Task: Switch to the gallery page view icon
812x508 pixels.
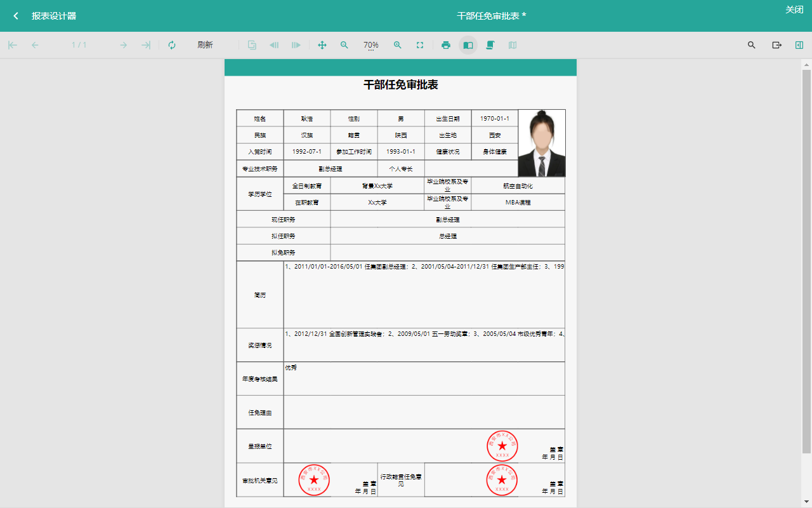Action: (513, 45)
